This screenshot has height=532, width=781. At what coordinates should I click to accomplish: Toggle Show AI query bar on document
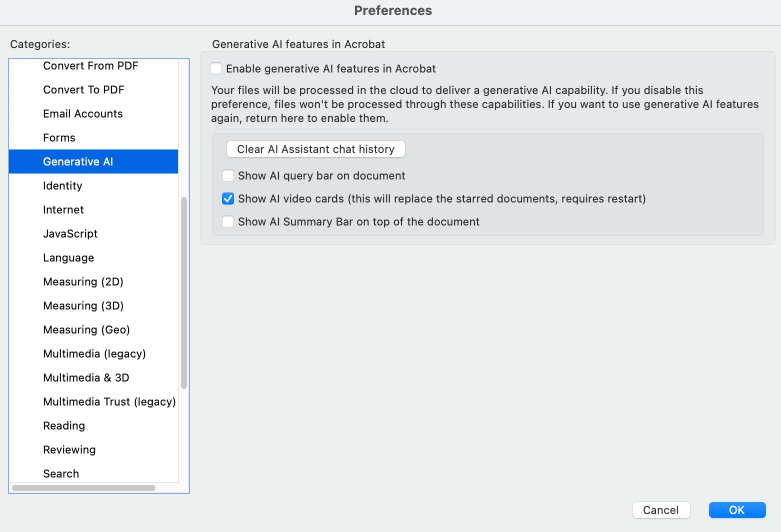pos(228,175)
